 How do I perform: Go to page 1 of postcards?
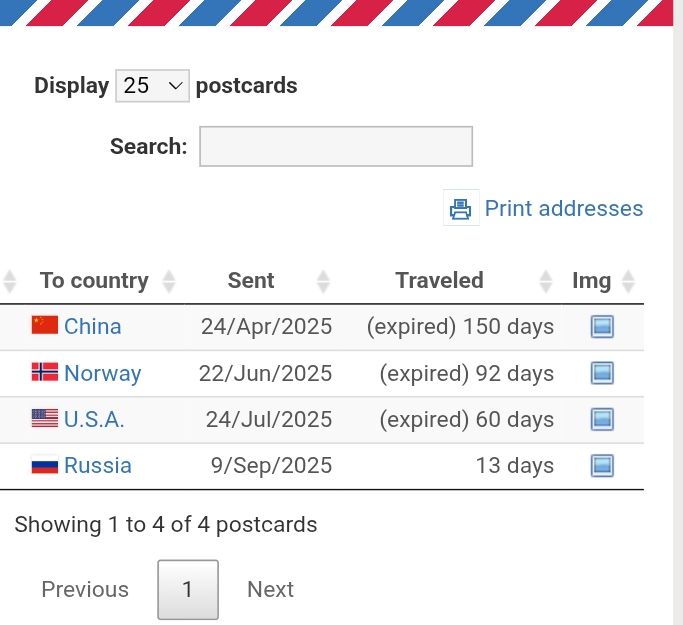click(187, 590)
